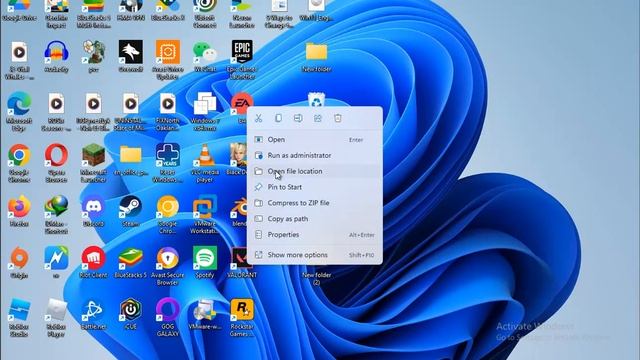Select the Epic Games Launcher icon
640x360 pixels.
pos(242,51)
